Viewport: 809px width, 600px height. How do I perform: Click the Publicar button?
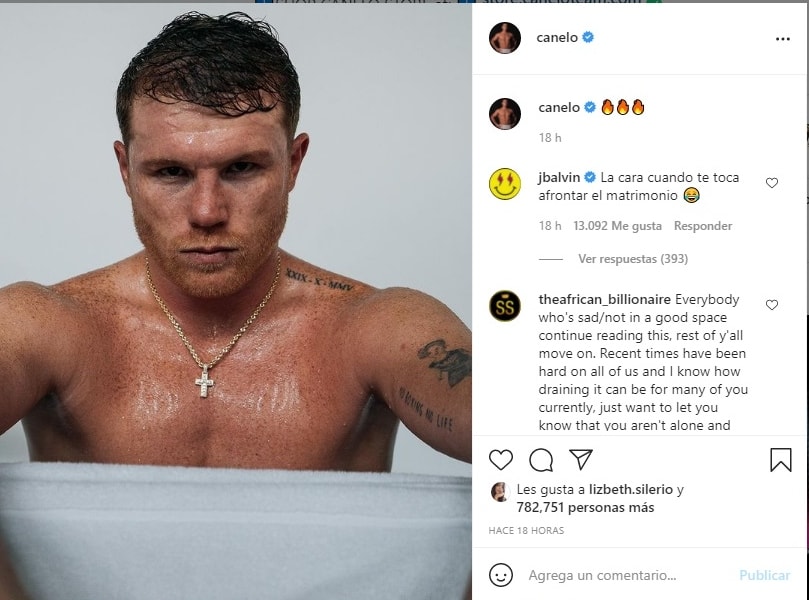(x=765, y=575)
